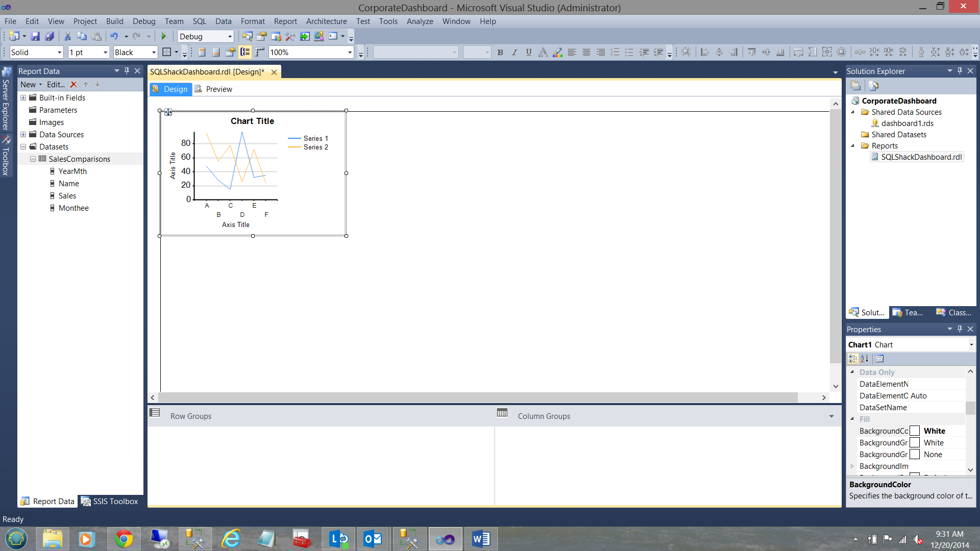Toggle the Show Grouping Pane toolbar button
This screenshot has width=980, height=551.
(245, 52)
